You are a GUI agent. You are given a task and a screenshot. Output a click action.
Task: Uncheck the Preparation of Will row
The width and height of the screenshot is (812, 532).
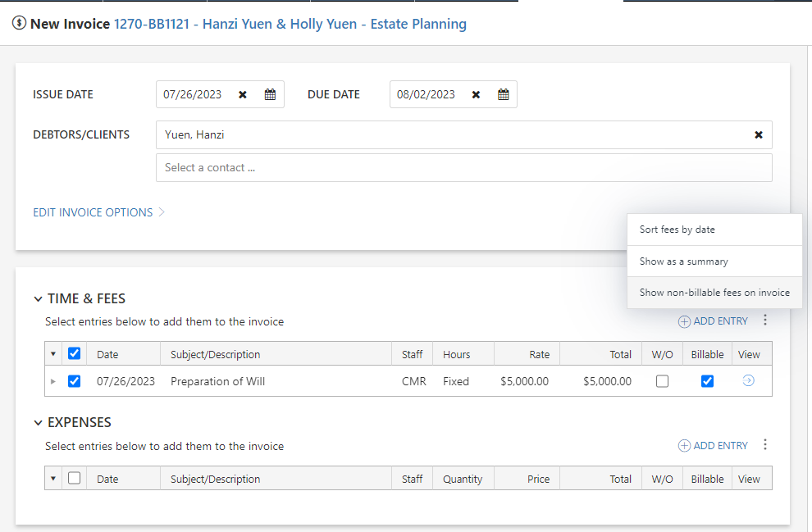(x=74, y=380)
